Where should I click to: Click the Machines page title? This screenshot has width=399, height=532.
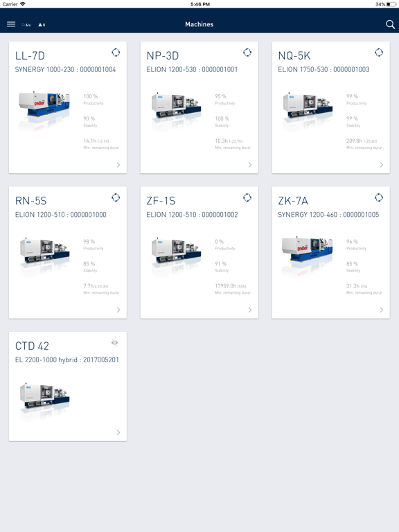[x=199, y=24]
